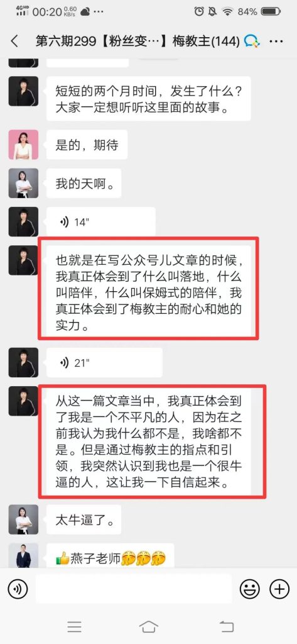Play the 14-second voice message

click(x=101, y=222)
